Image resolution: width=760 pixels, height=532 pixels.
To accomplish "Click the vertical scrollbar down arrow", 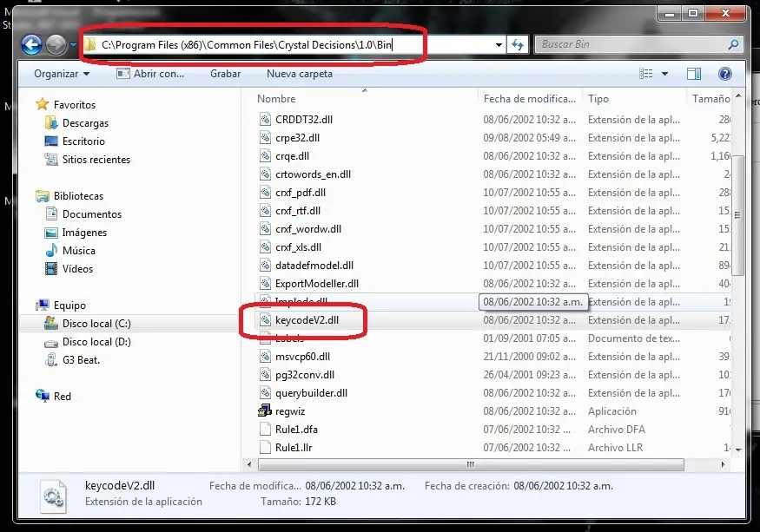I will 738,450.
